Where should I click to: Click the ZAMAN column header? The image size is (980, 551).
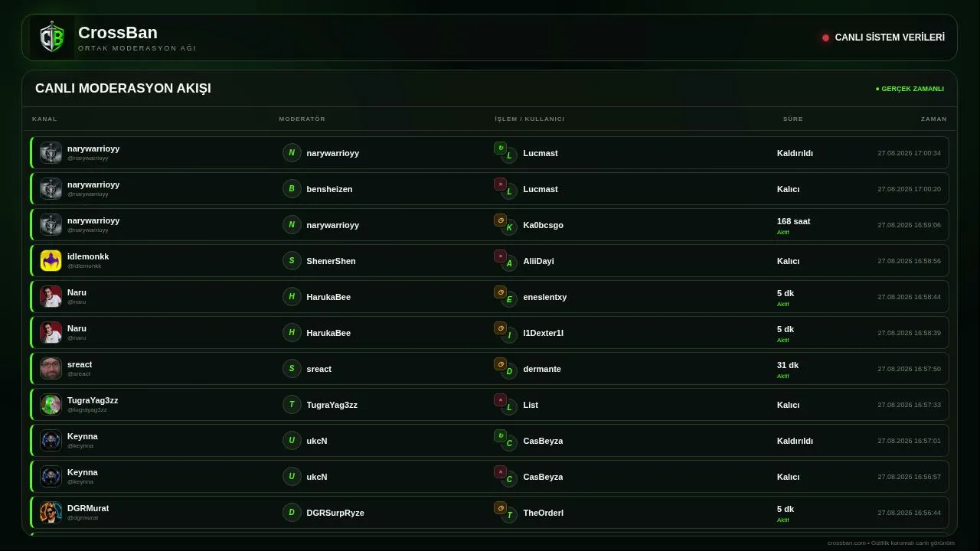point(934,119)
